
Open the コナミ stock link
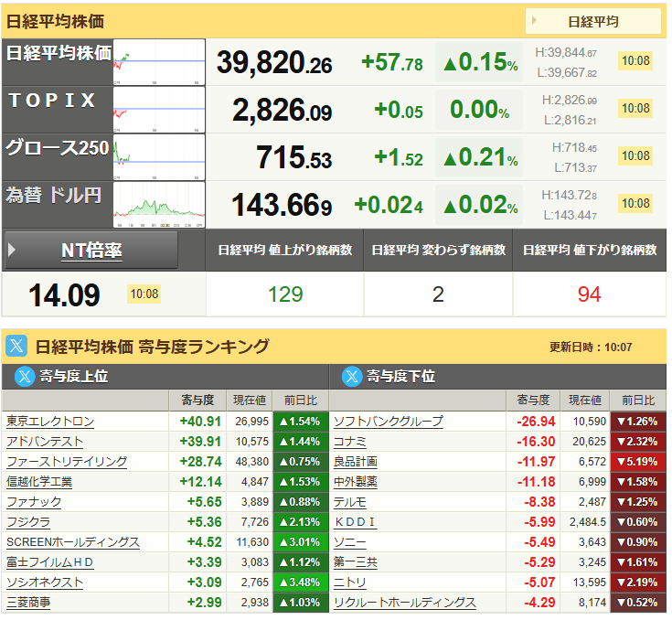(x=350, y=442)
